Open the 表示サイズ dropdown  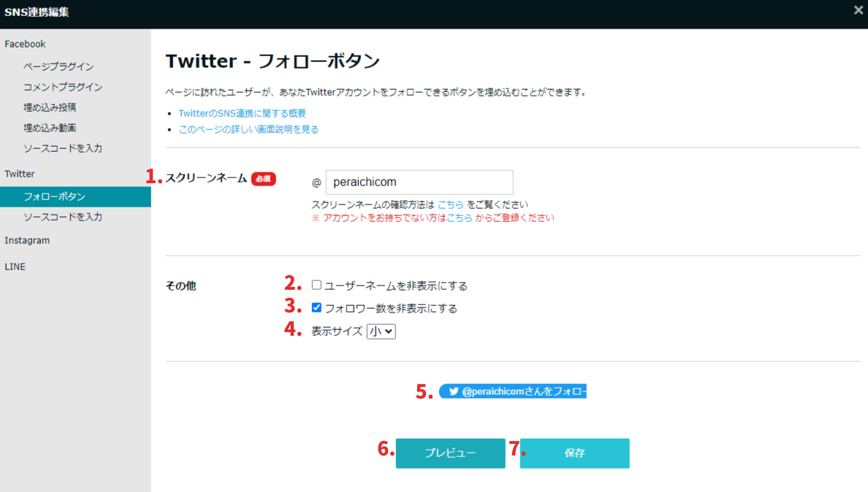point(381,331)
